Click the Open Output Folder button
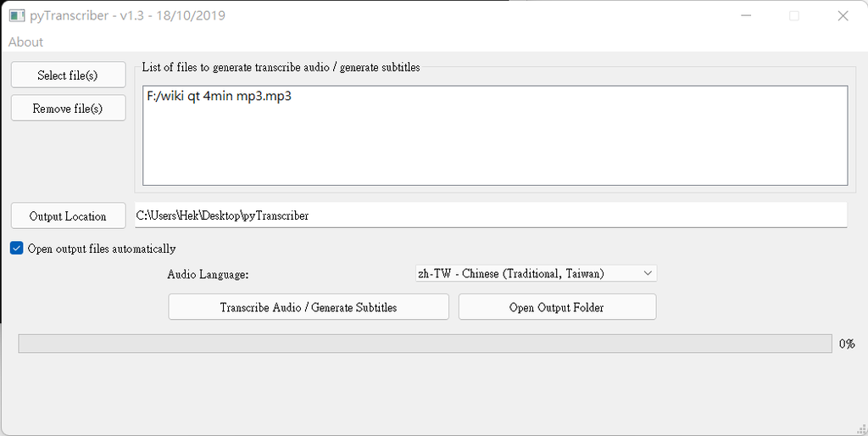This screenshot has height=436, width=868. [557, 307]
